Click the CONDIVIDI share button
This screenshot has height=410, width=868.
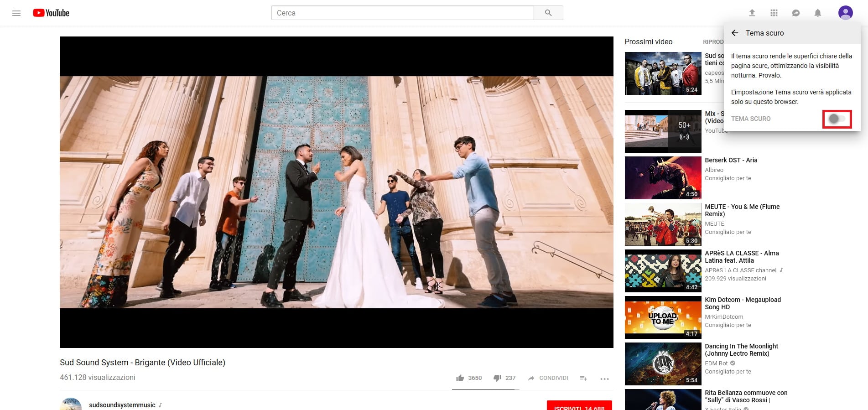click(x=548, y=378)
